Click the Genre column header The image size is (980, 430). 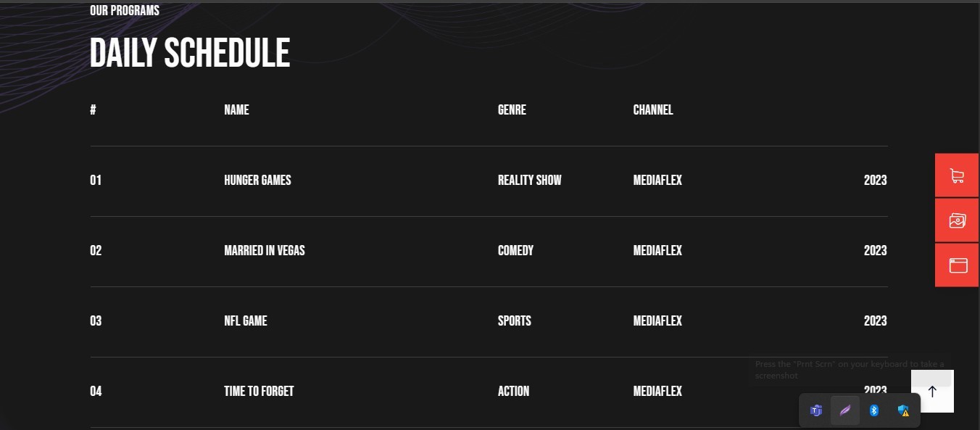[512, 109]
